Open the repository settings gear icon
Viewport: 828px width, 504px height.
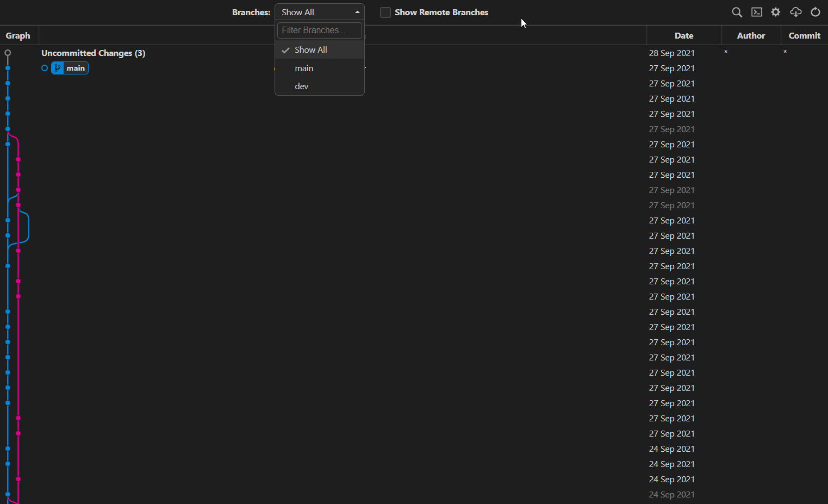(776, 12)
